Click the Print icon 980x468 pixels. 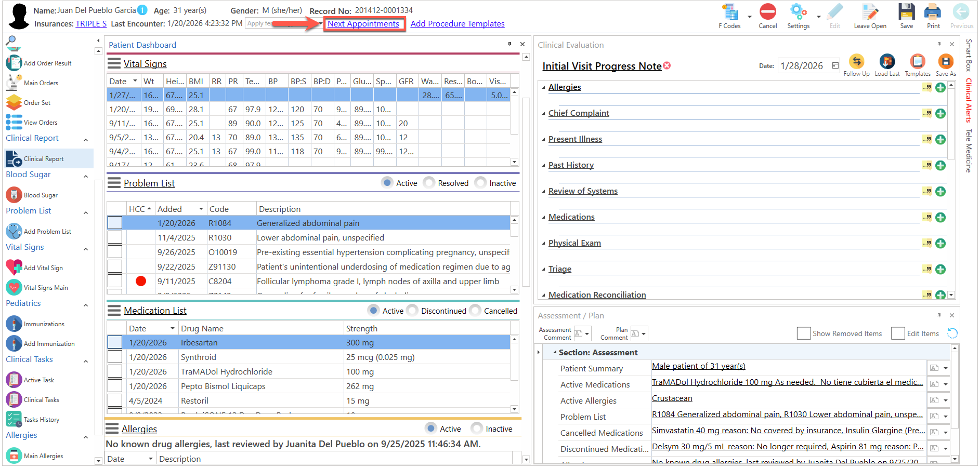pos(933,11)
